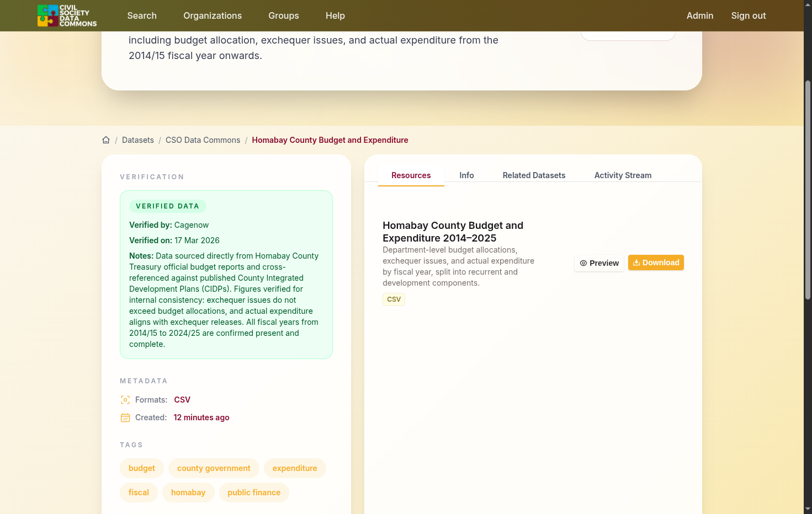Select the expenditure tag

pos(295,468)
